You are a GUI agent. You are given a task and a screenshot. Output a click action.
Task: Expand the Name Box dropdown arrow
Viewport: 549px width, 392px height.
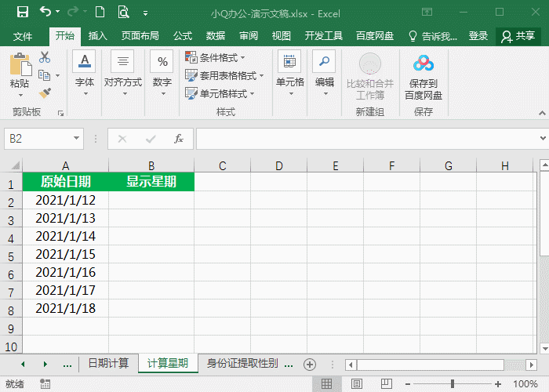[76, 139]
